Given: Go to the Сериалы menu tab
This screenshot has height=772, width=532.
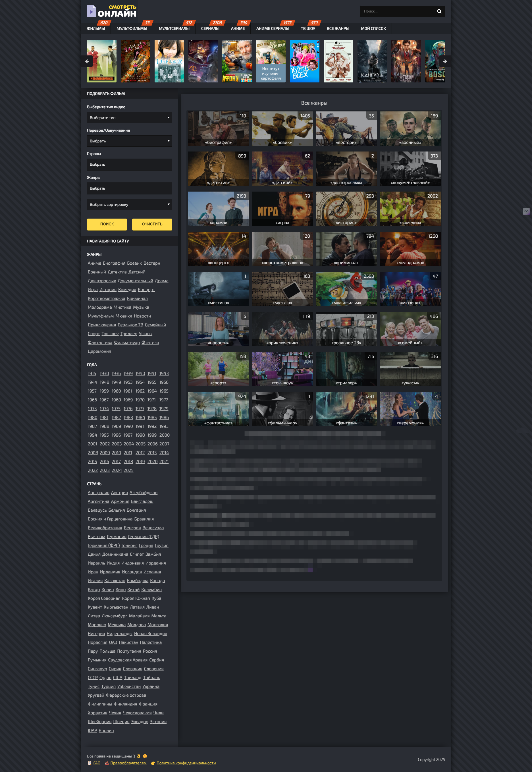Looking at the screenshot, I should [x=210, y=29].
